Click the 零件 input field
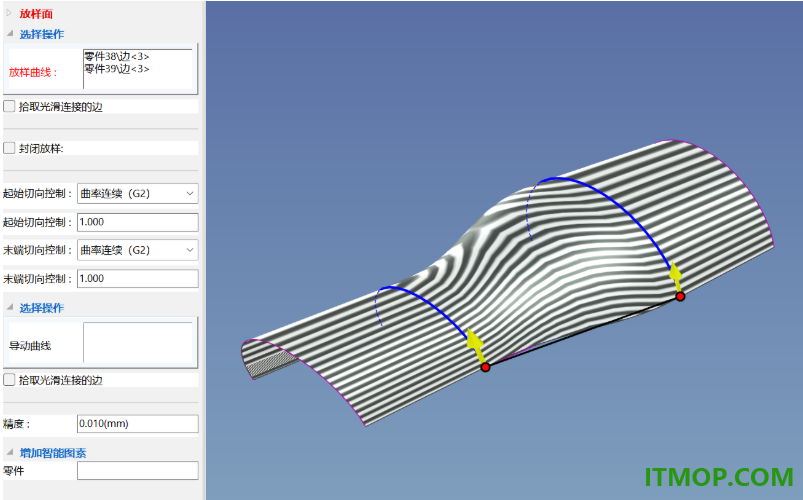Viewport: 803px width, 500px height. [x=138, y=471]
